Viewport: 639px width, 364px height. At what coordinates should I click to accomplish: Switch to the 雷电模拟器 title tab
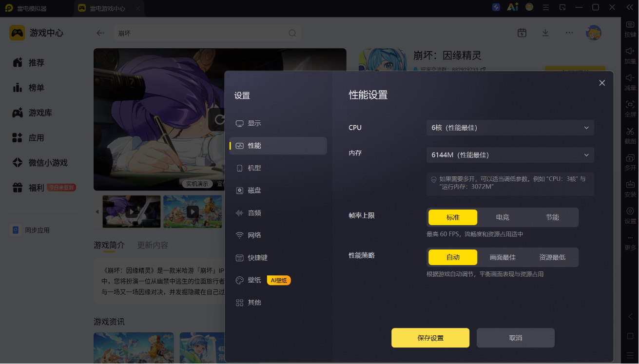32,8
